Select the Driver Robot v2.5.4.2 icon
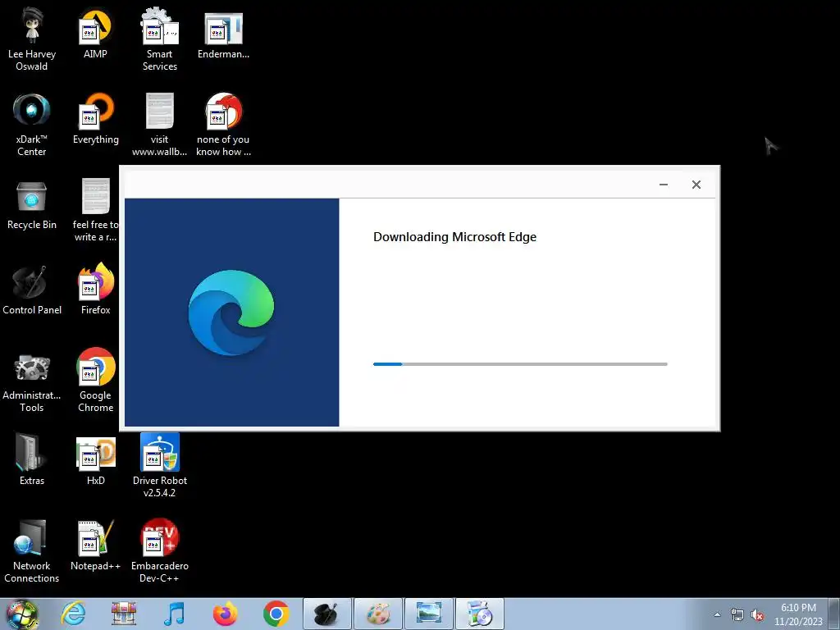Screen dimensions: 840x630 (x=160, y=465)
